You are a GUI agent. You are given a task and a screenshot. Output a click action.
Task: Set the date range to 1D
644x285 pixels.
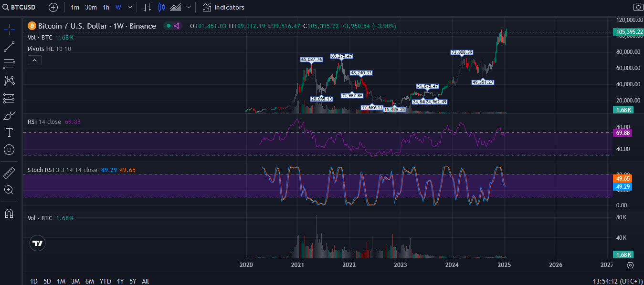click(x=34, y=281)
